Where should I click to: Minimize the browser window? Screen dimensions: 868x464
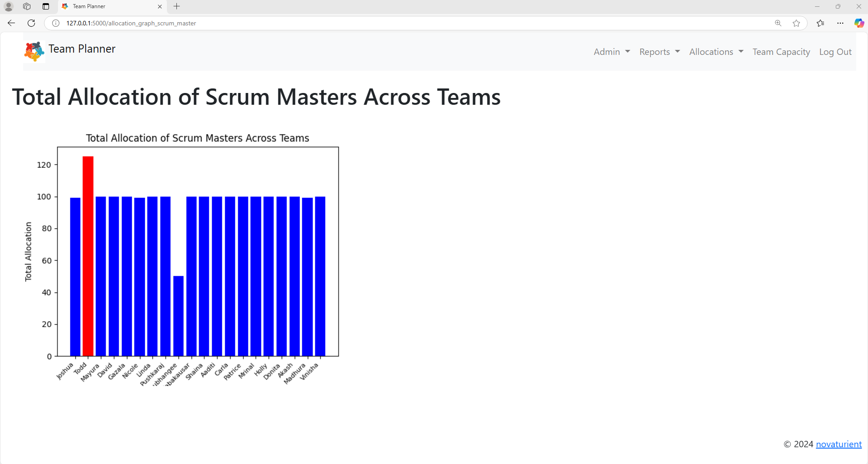click(817, 6)
